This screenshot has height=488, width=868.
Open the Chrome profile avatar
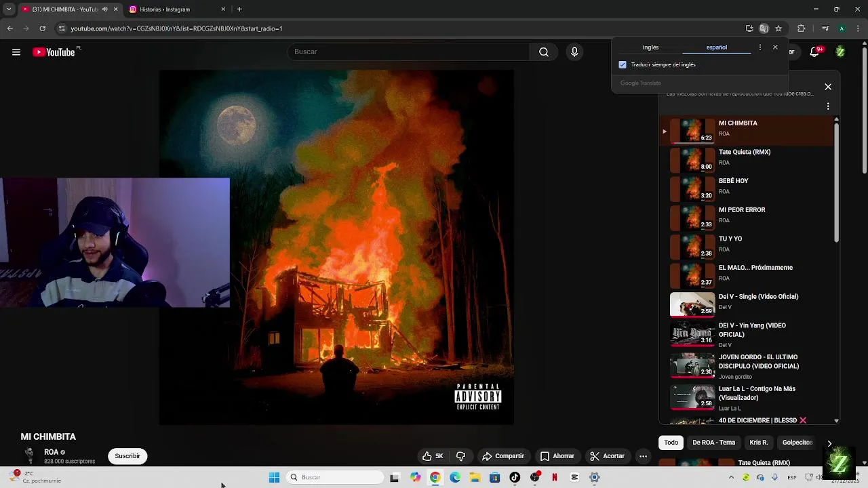(x=842, y=28)
